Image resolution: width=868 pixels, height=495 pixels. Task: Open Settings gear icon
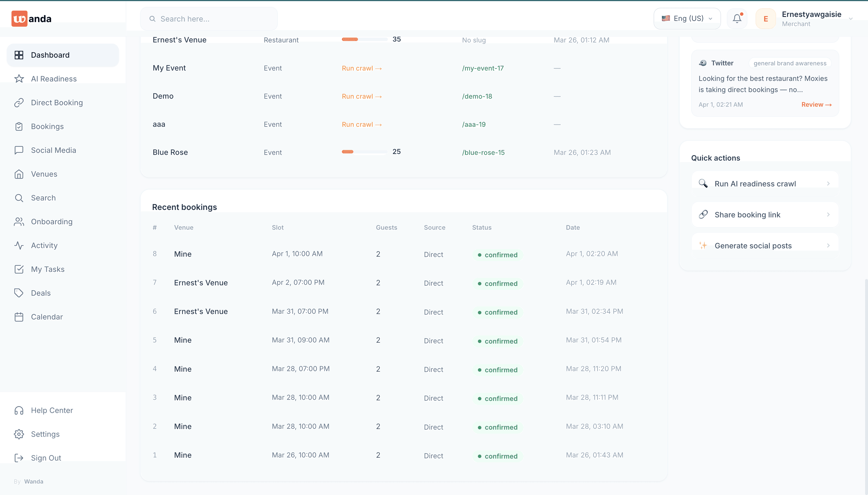click(19, 434)
